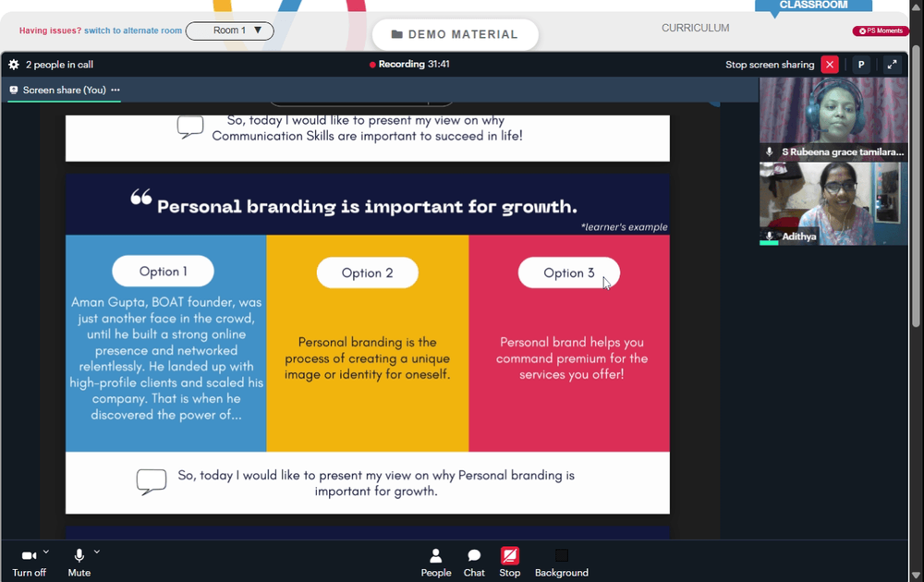Select the Screen share (You) tab
This screenshot has height=582, width=924.
pos(64,91)
